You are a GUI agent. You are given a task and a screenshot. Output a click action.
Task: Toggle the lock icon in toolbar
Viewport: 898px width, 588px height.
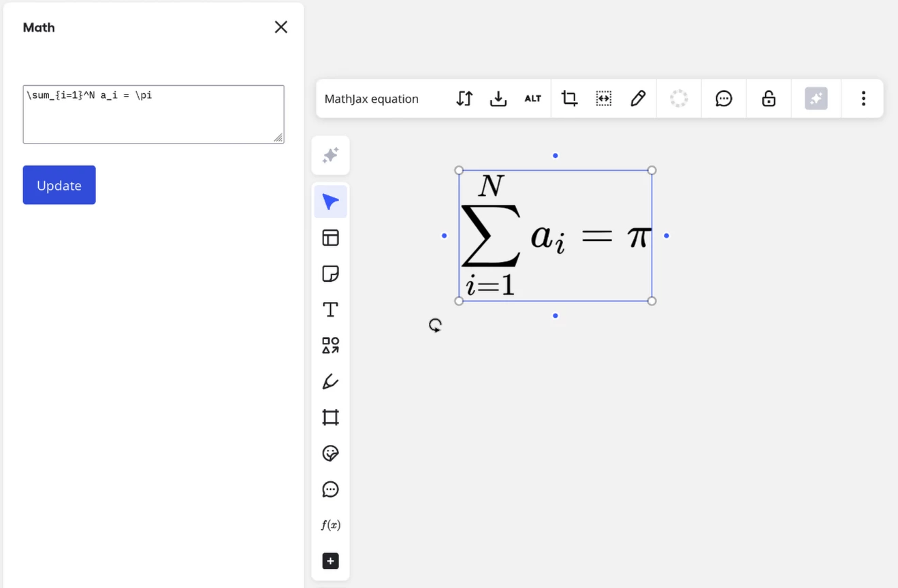click(x=769, y=99)
